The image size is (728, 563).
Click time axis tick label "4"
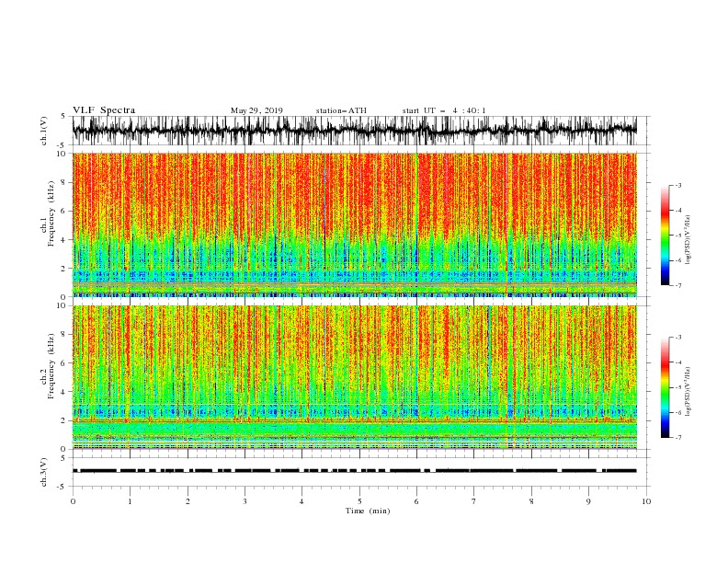tap(301, 501)
